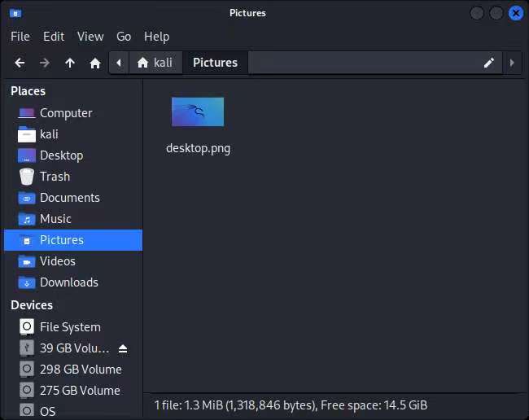This screenshot has height=420, width=529.
Task: Open the Go menu
Action: (124, 37)
